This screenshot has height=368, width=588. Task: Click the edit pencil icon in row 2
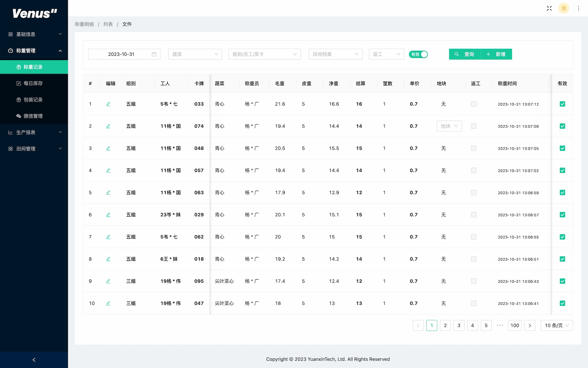[x=108, y=126]
